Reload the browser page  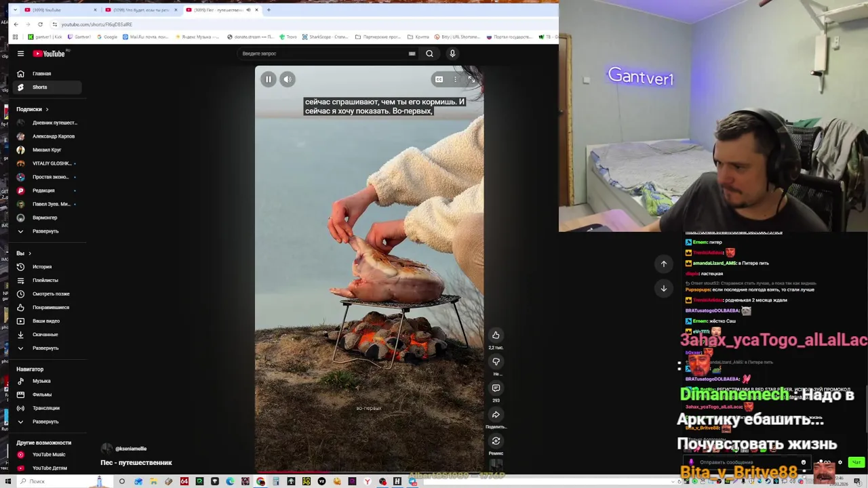[40, 24]
